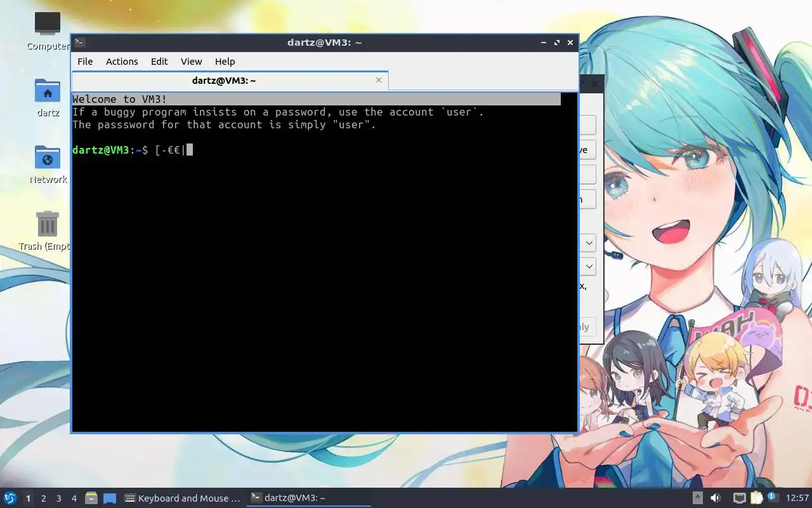Viewport: 812px width, 508px height.
Task: Open the notification tray icon with badge
Action: (x=772, y=497)
